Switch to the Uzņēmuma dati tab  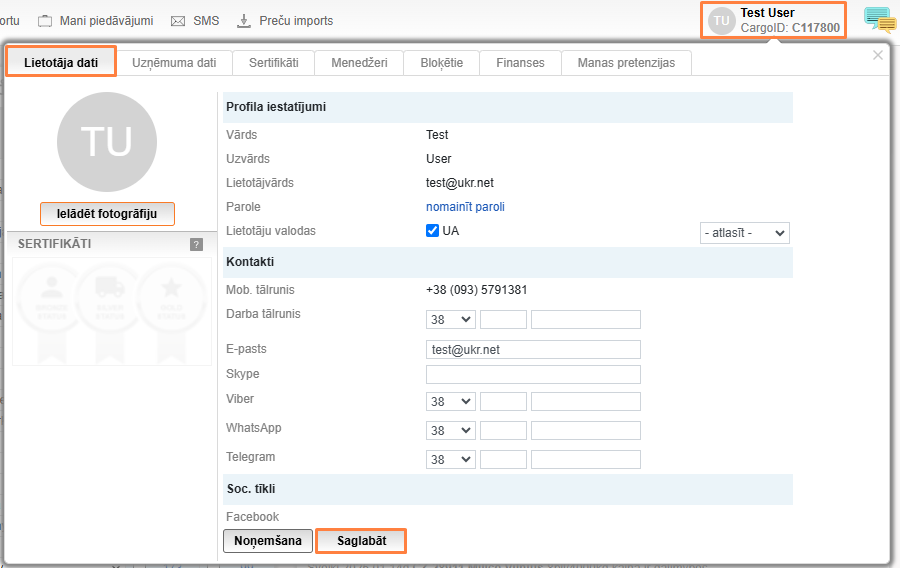(174, 62)
